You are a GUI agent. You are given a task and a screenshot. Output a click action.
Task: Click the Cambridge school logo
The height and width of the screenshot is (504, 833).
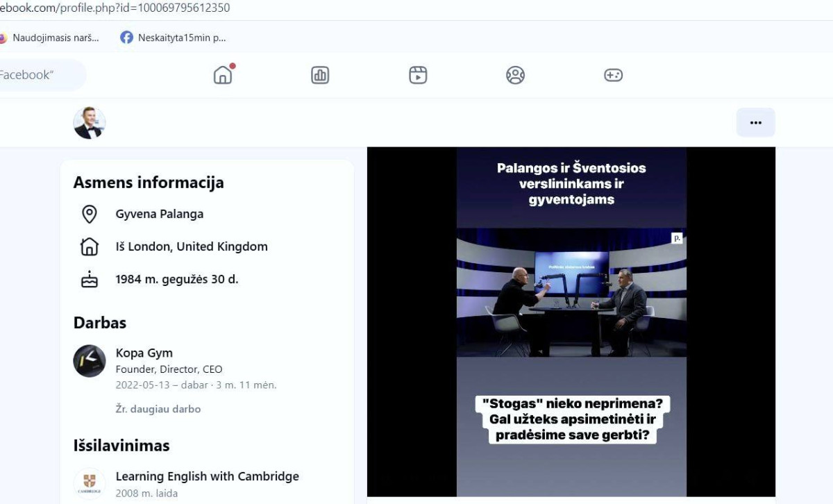(90, 484)
